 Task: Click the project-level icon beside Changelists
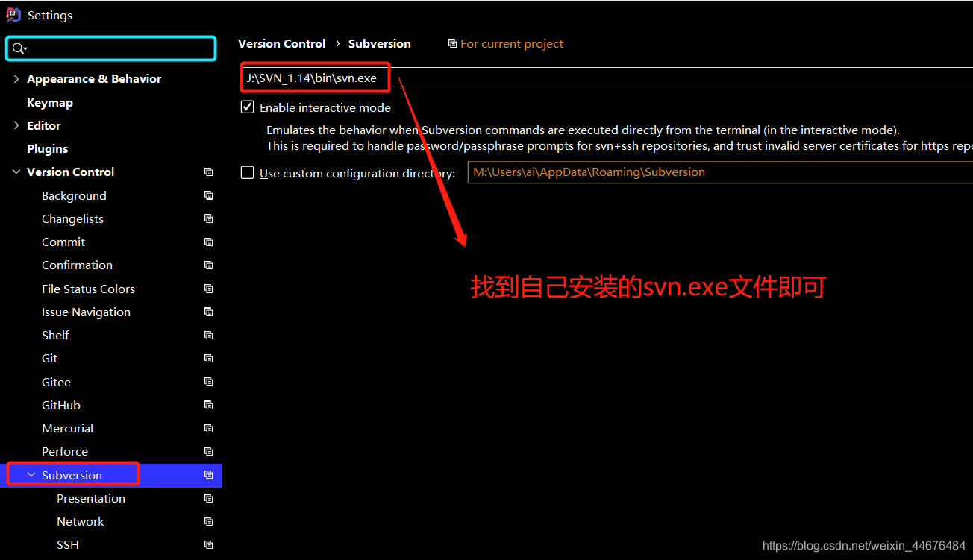click(209, 218)
